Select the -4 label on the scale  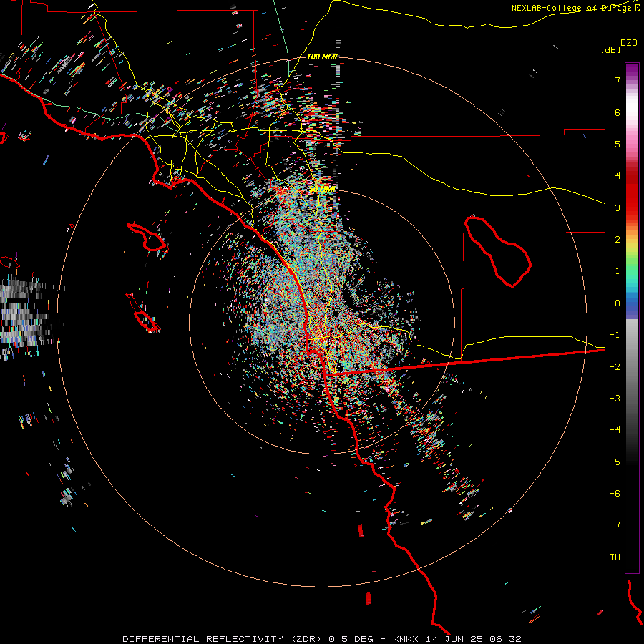click(x=615, y=430)
